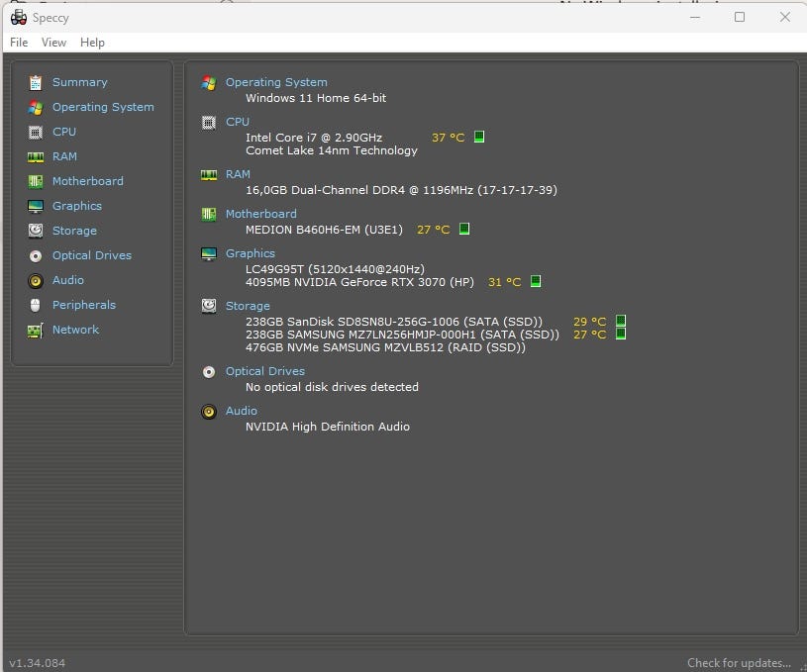Viewport: 807px width, 672px height.
Task: Select Summary in the sidebar
Action: tap(80, 82)
